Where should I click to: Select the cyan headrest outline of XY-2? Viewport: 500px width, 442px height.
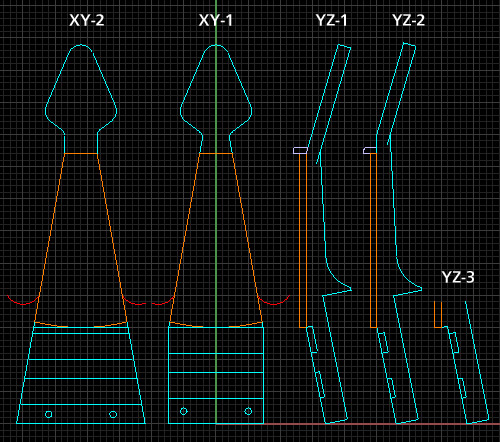pyautogui.click(x=81, y=99)
